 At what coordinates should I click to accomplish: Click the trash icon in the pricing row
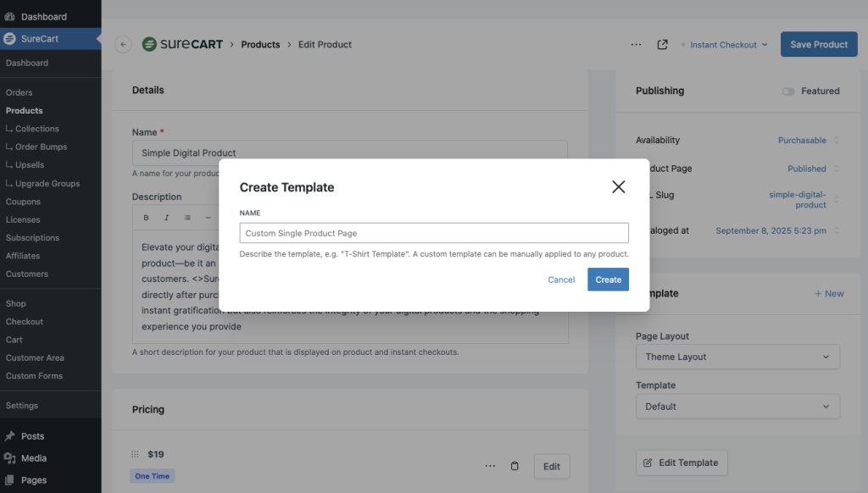pyautogui.click(x=515, y=466)
